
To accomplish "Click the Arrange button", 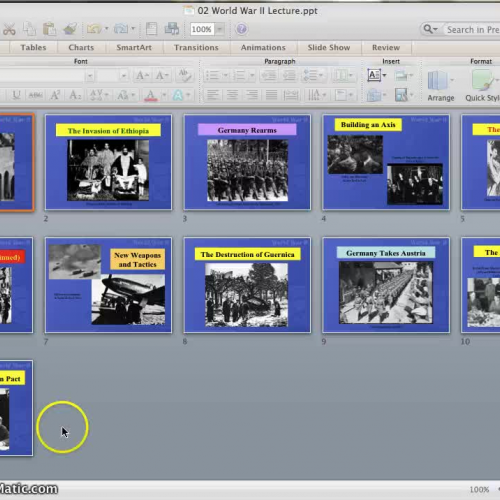I will pos(441,85).
